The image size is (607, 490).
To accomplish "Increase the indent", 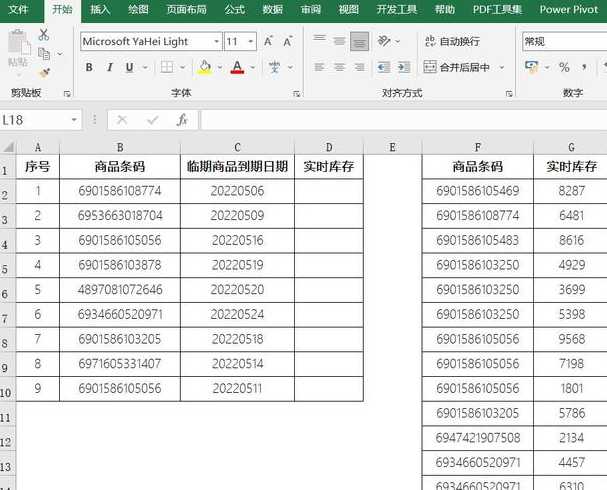I will coord(403,67).
